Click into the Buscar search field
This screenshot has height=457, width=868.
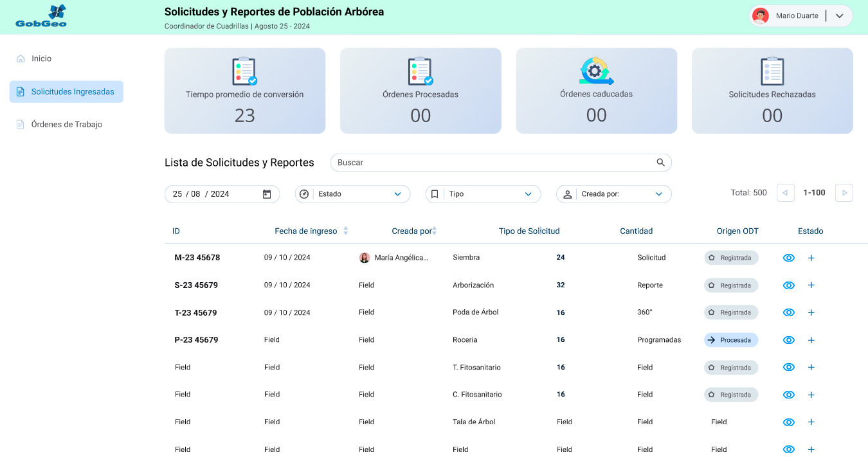[492, 163]
